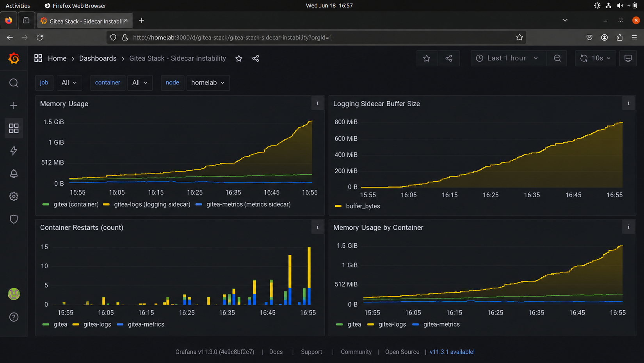The width and height of the screenshot is (644, 363).
Task: Go to the Dashboards breadcrumb
Action: tap(98, 58)
